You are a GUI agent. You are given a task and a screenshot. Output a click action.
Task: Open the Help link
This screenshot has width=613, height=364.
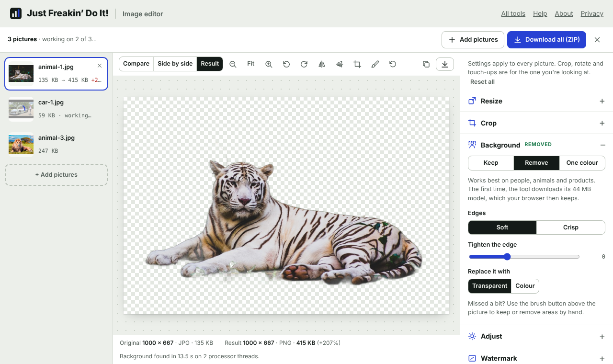(x=540, y=13)
